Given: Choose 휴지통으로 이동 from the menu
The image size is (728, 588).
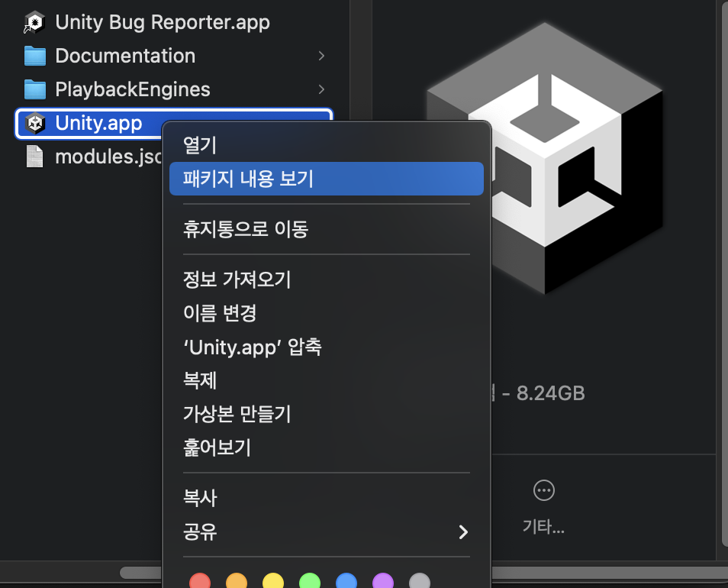Looking at the screenshot, I should pos(327,229).
